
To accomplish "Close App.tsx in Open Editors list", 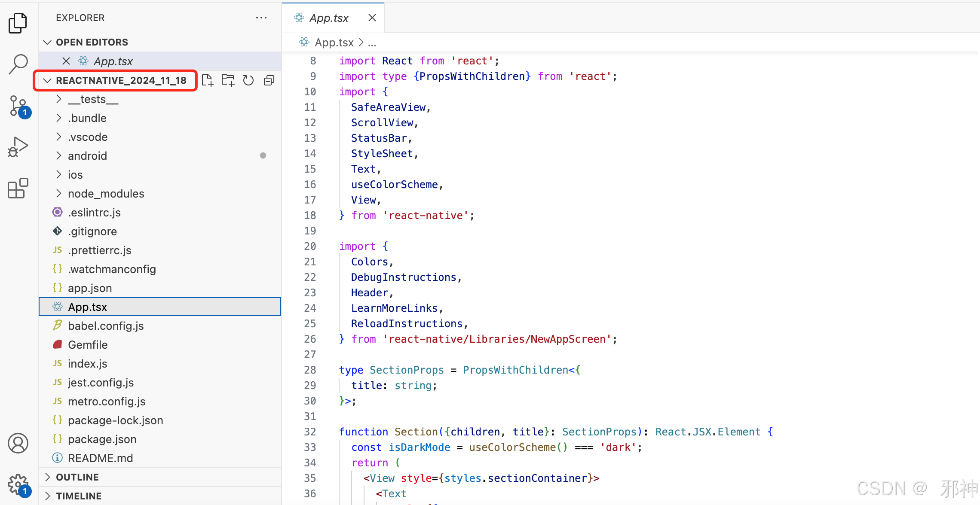I will coord(66,61).
